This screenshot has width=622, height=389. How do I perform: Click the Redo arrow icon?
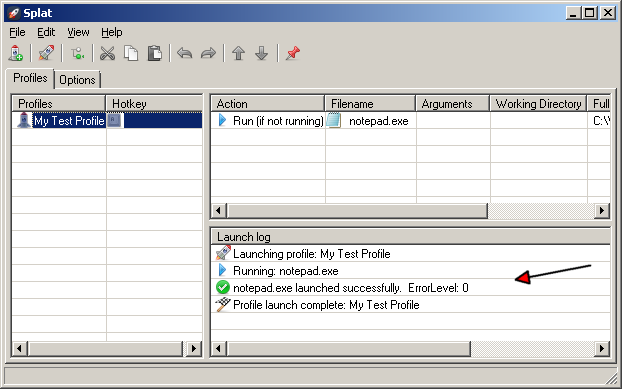point(208,53)
